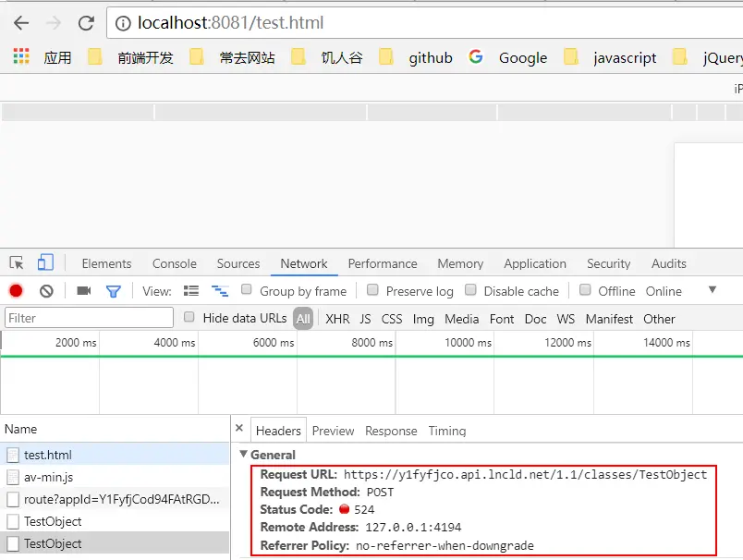Filter requests by XHR
743x560 pixels.
pyautogui.click(x=337, y=319)
